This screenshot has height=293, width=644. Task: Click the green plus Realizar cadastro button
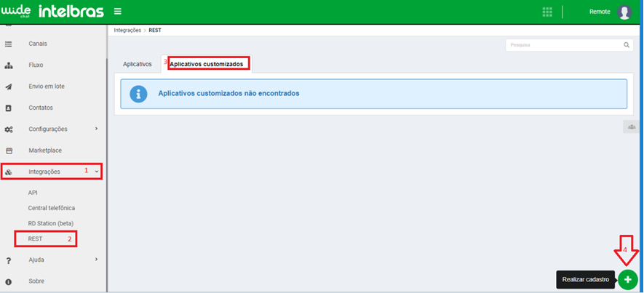pos(627,279)
